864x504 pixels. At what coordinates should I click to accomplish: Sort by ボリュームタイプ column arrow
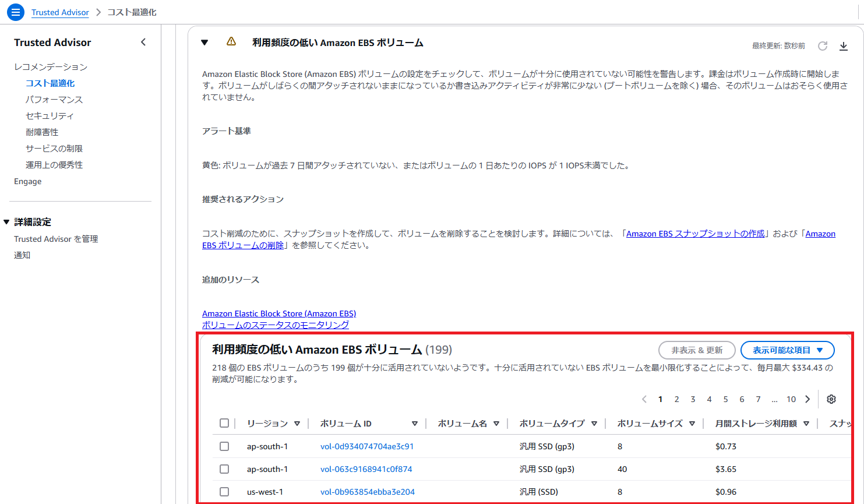594,424
